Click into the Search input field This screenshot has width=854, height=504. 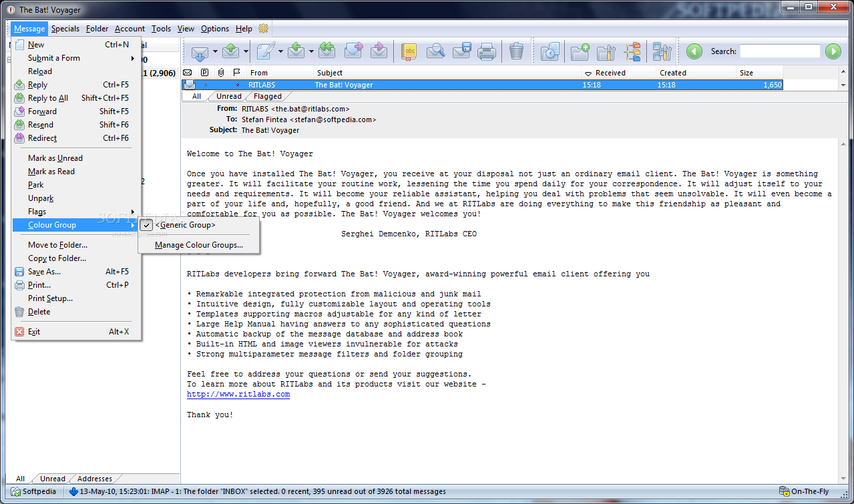tap(780, 51)
